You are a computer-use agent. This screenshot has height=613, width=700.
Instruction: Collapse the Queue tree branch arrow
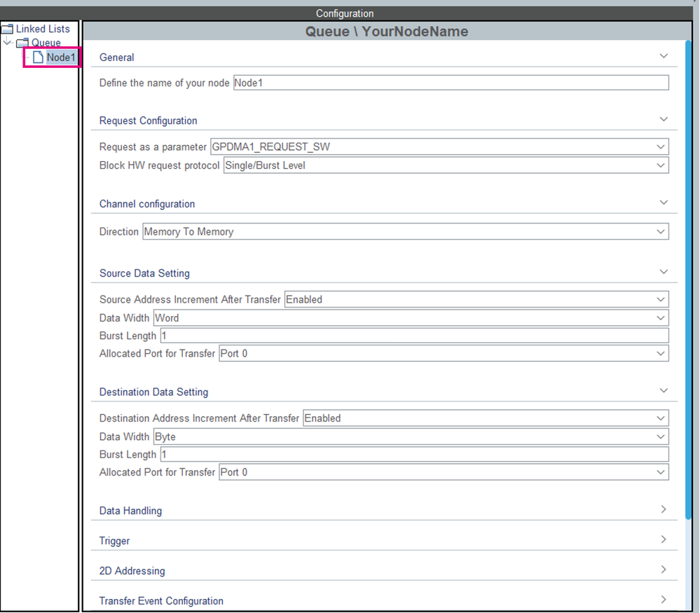[7, 42]
